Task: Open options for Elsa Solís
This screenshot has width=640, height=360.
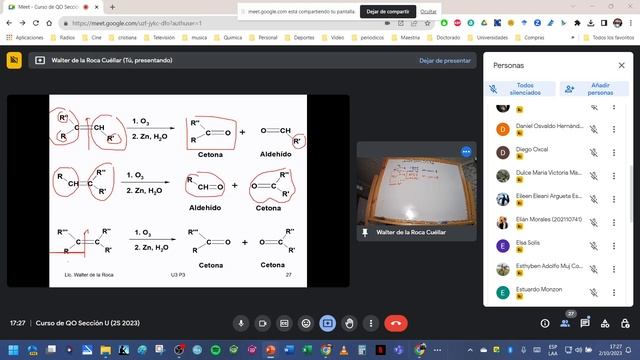Action: [x=613, y=246]
